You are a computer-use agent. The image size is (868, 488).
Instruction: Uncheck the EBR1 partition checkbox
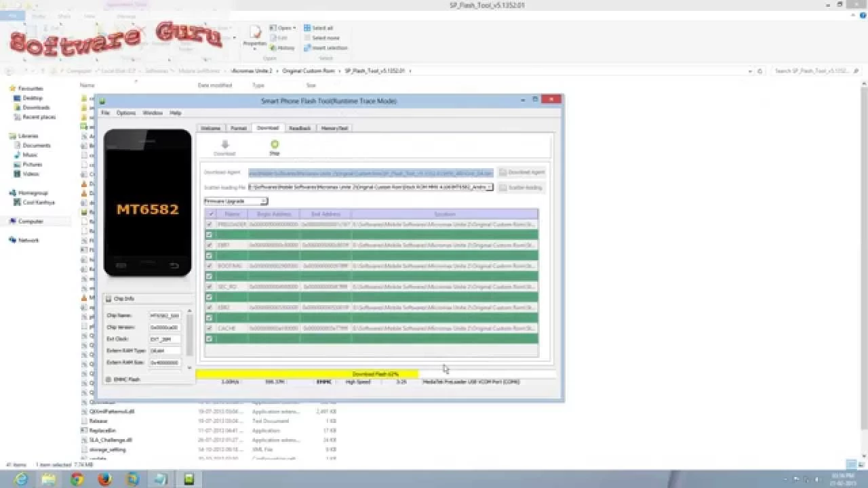[x=210, y=245]
